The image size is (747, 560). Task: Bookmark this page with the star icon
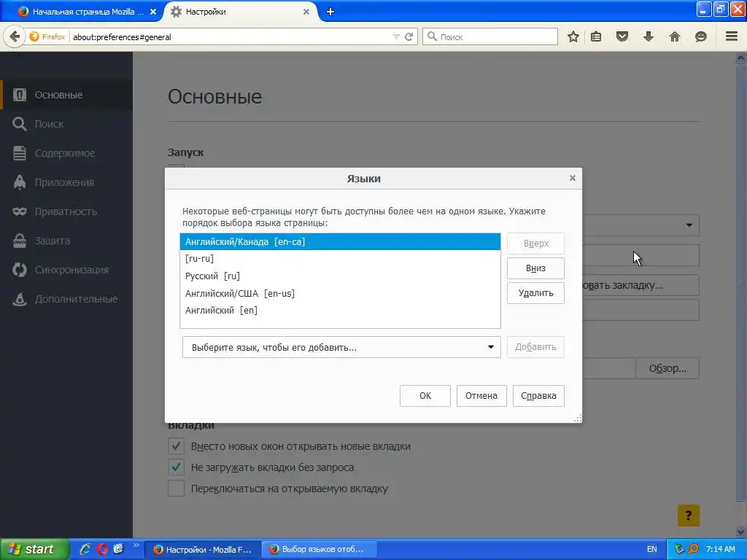573,36
